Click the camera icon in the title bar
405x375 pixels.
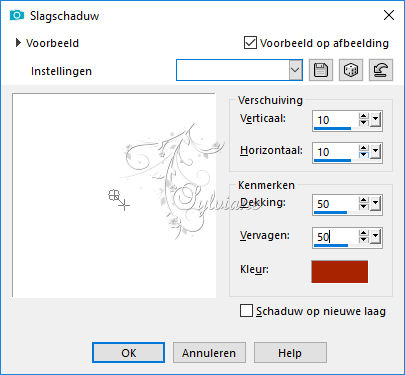tap(17, 15)
